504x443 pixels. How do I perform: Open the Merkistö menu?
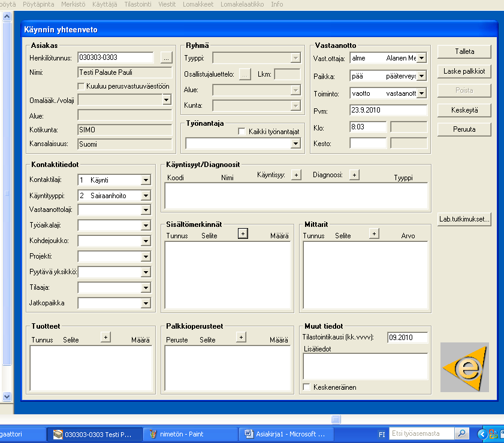(x=73, y=4)
